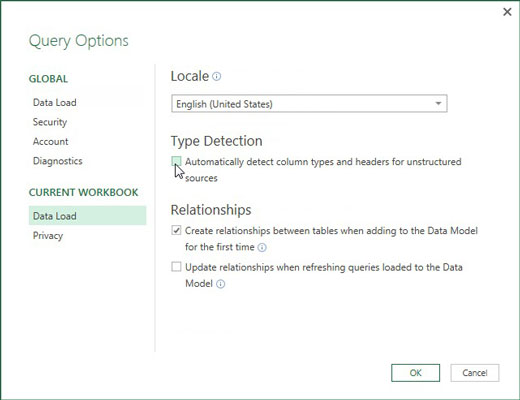Uncheck Create relationships between tables checkbox
The width and height of the screenshot is (520, 400).
pos(176,230)
